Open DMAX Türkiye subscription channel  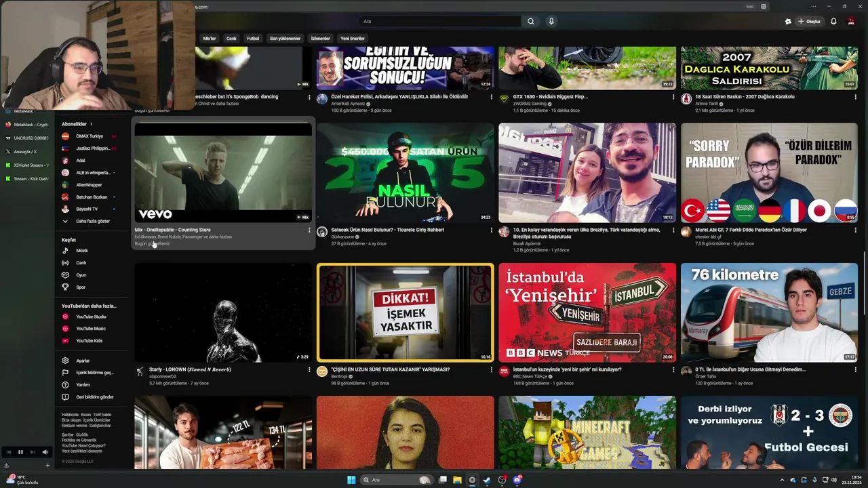click(x=88, y=136)
